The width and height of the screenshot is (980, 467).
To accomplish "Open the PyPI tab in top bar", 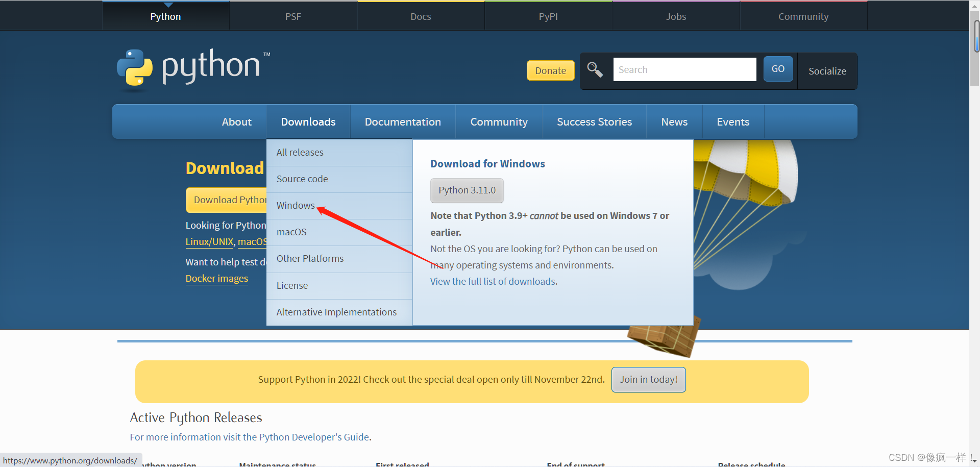I will coord(548,16).
